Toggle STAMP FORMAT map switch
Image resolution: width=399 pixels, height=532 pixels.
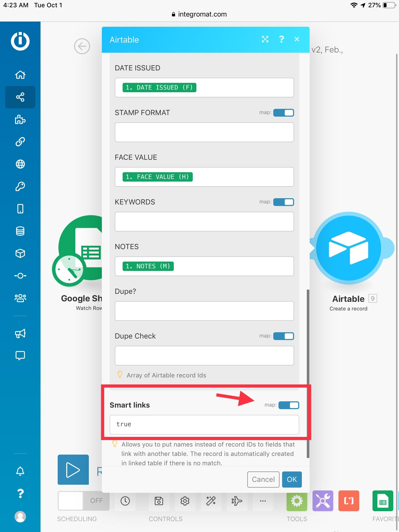pos(284,113)
